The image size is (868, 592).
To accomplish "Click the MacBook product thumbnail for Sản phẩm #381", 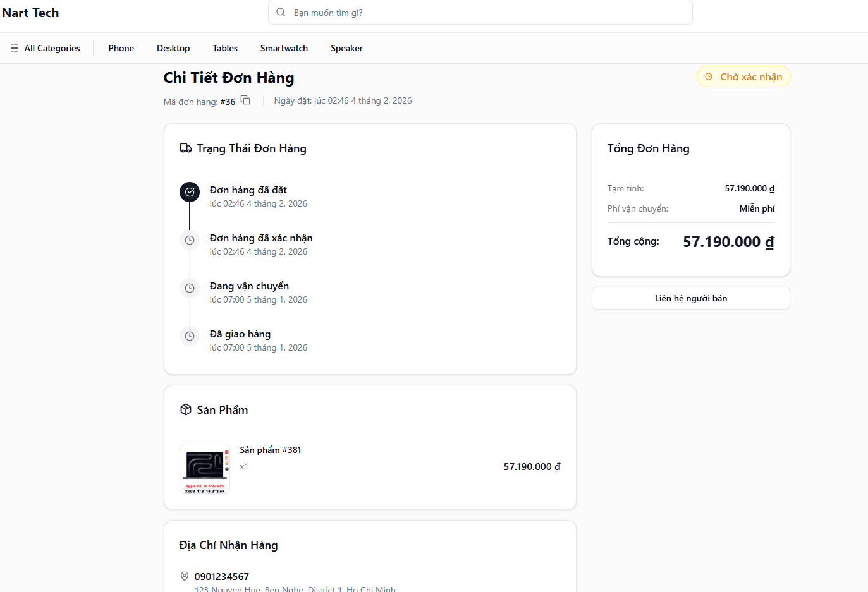I will (x=205, y=469).
